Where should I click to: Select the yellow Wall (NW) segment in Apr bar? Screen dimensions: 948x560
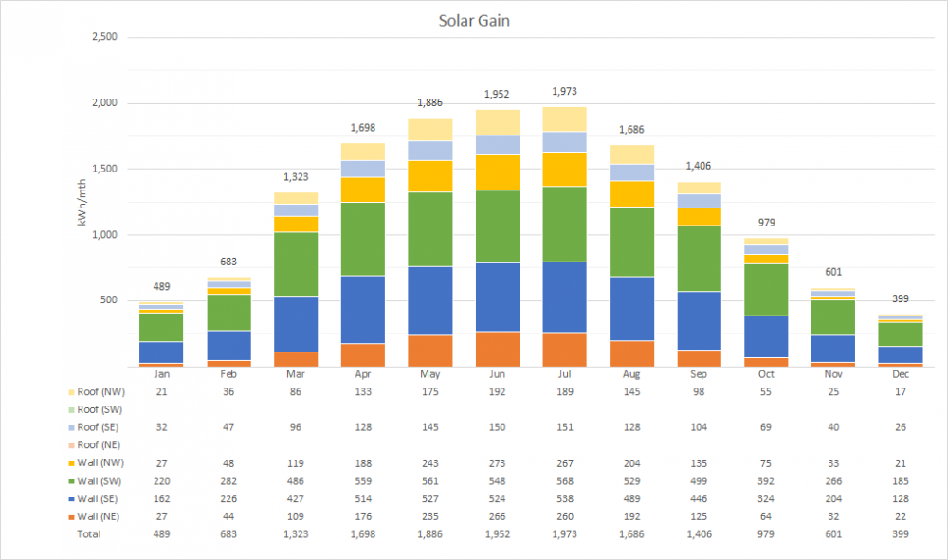(x=363, y=190)
